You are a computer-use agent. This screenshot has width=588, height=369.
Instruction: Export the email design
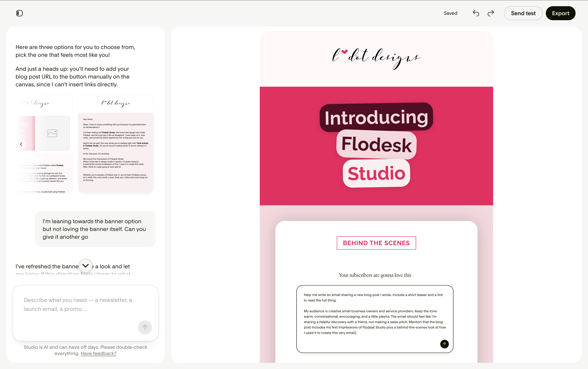560,13
